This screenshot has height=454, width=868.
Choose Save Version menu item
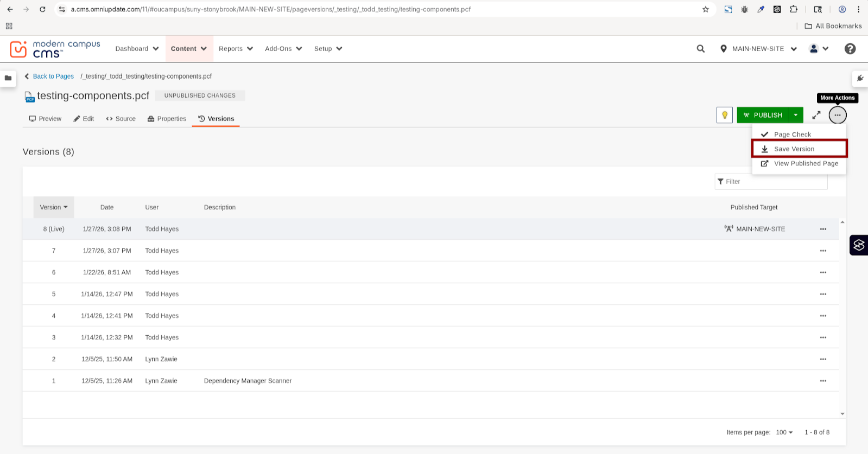(799, 149)
